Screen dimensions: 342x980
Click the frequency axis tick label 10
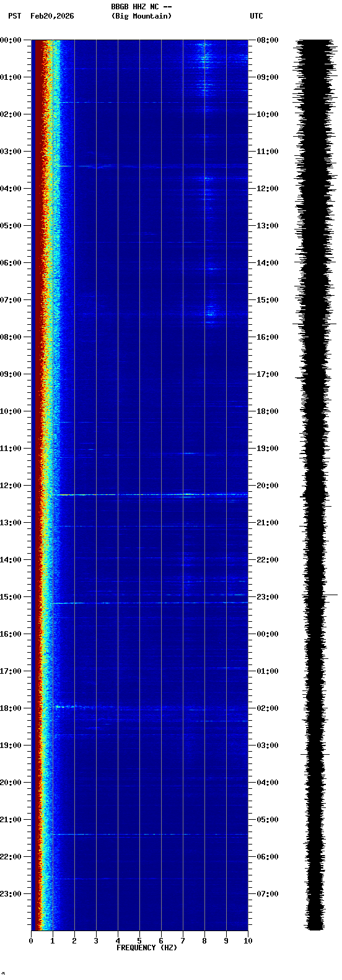pos(248,941)
